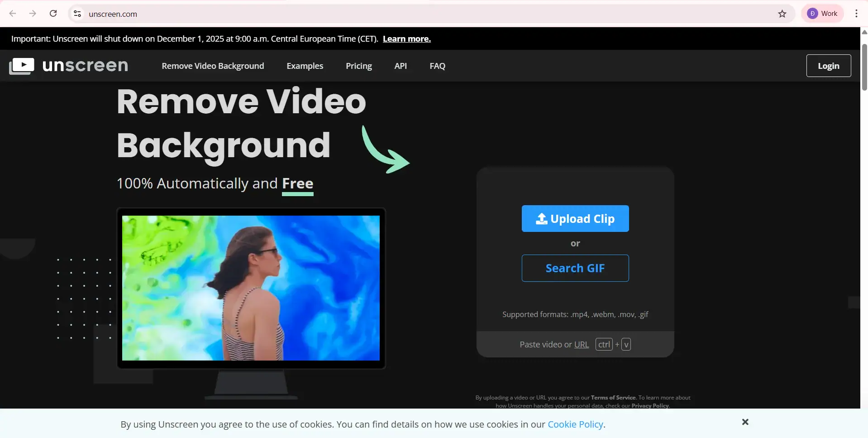Click the Search GIF button
868x438 pixels.
pyautogui.click(x=575, y=268)
